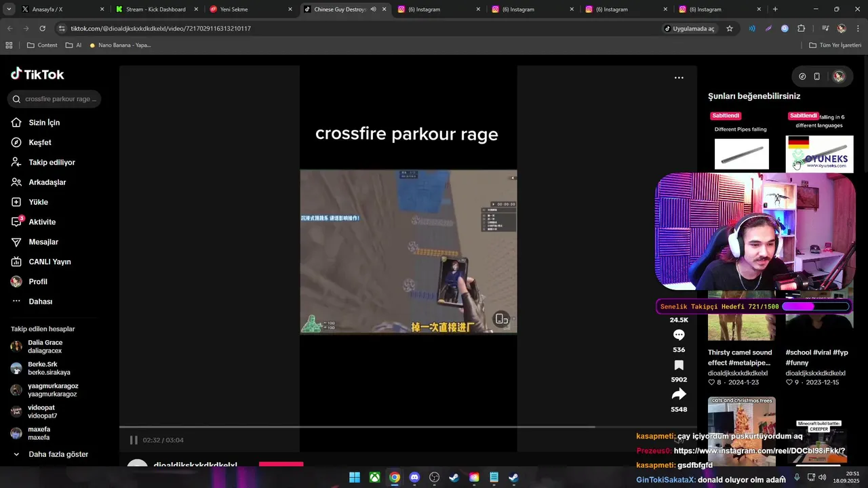The width and height of the screenshot is (868, 488).
Task: Reload the page
Action: pos(42,28)
